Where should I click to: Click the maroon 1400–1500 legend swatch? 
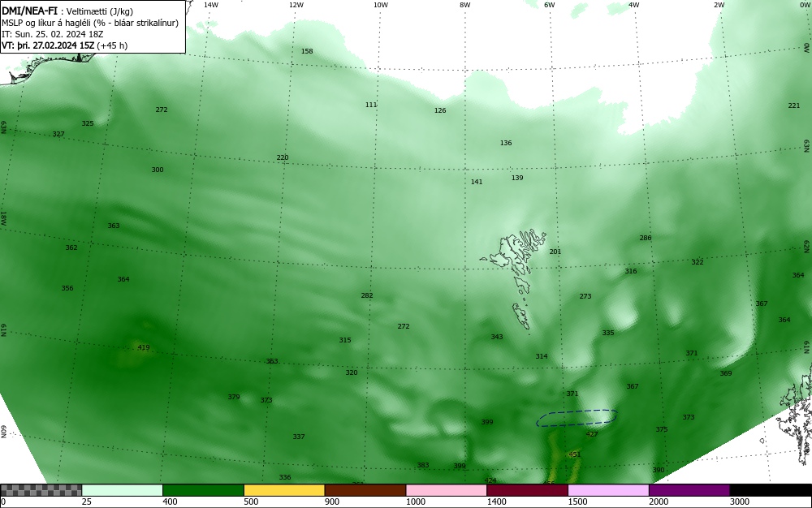tap(527, 490)
